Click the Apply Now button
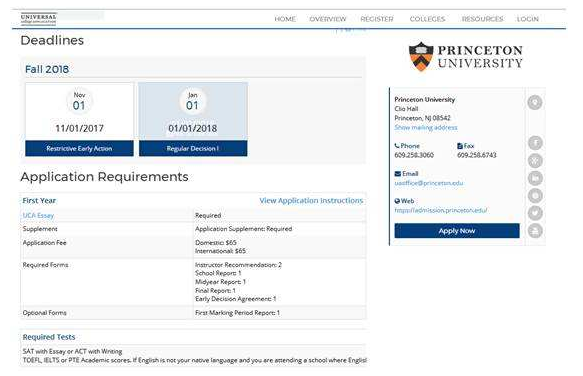Image resolution: width=583 pixels, height=376 pixels. (x=457, y=231)
